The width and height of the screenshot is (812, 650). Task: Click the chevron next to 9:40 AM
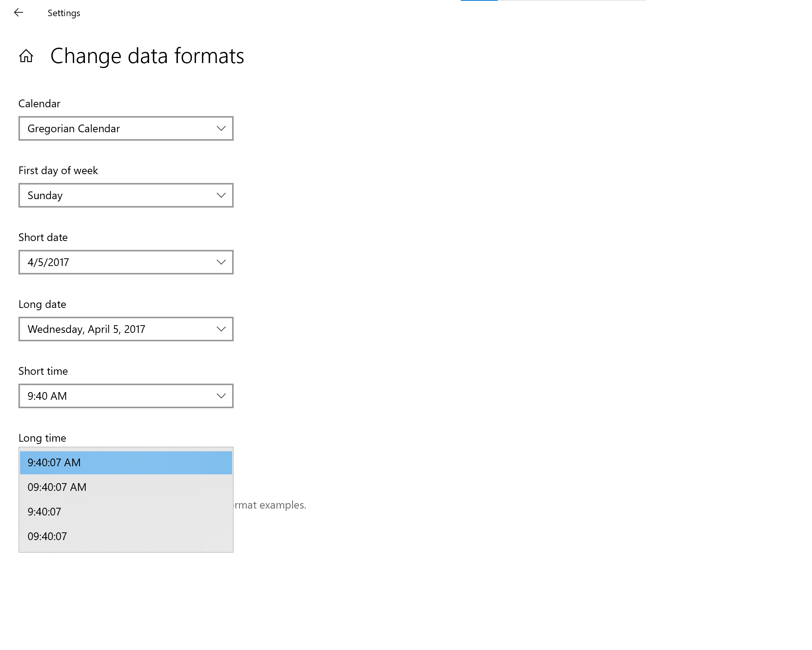221,396
